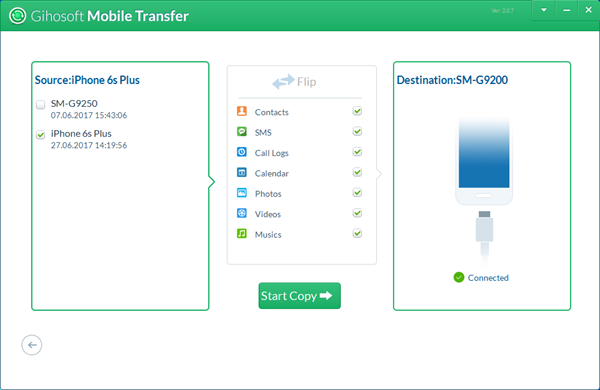Start the copy with Start Copy button
The height and width of the screenshot is (390, 600).
pos(300,296)
